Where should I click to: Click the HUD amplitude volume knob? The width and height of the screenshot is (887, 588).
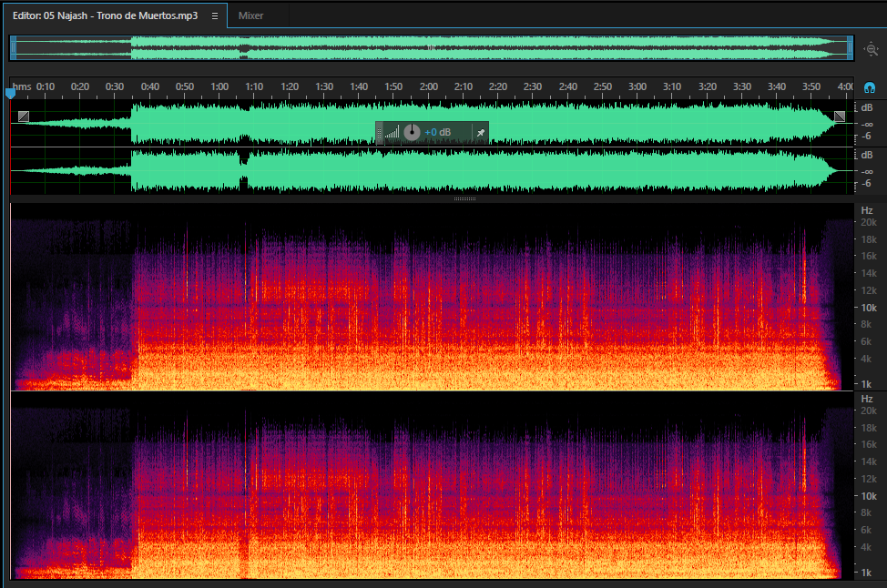click(x=412, y=132)
